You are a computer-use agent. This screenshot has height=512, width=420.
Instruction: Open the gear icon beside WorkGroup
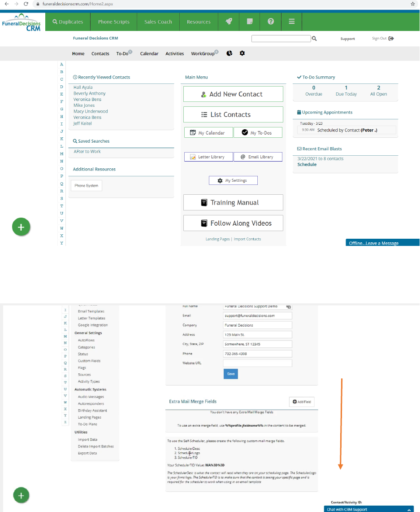click(x=242, y=53)
